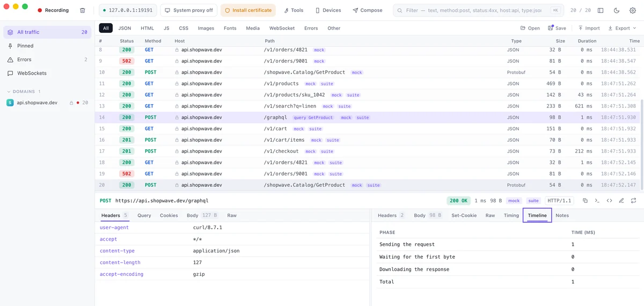Click query GetProduct tag on /graphql row
644x306 pixels.
tap(313, 118)
